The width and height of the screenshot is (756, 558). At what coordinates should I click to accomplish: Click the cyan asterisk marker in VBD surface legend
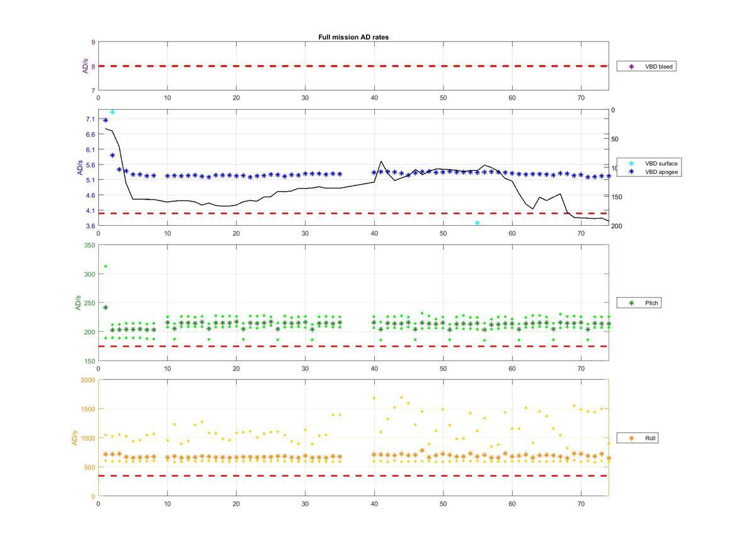[631, 163]
